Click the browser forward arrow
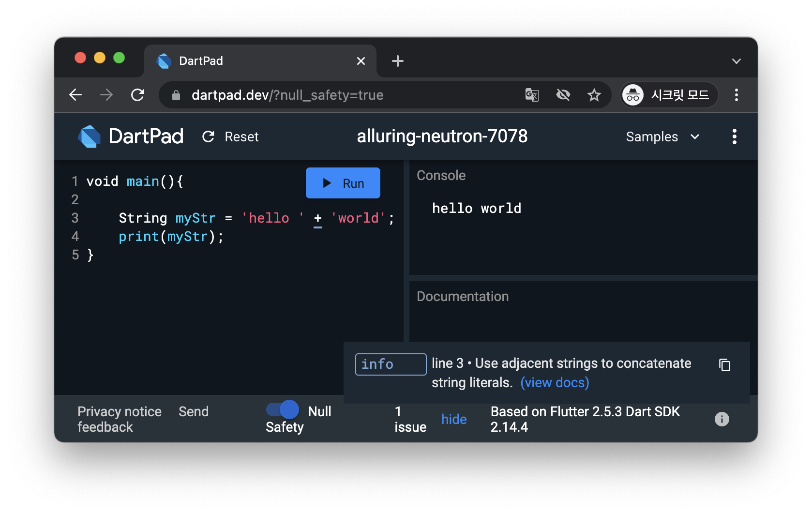This screenshot has width=812, height=514. pos(106,95)
